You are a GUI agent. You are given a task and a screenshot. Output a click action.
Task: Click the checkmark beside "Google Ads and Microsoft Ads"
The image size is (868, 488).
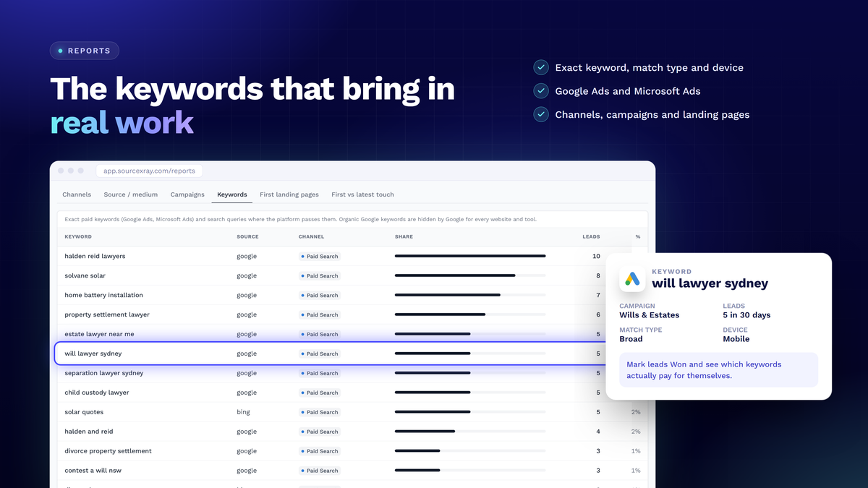coord(540,91)
